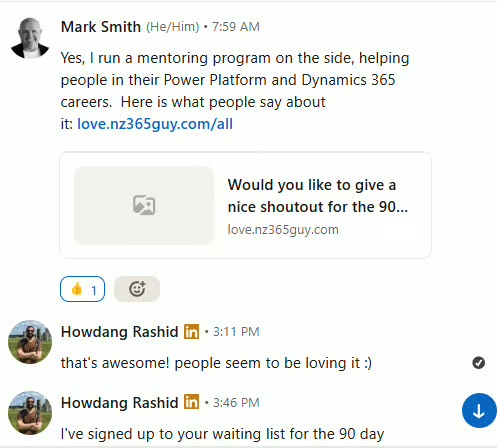Screen dimensions: 497x448
Task: Open Howdang Rashid's name on the 3:11 PM message
Action: (x=120, y=332)
